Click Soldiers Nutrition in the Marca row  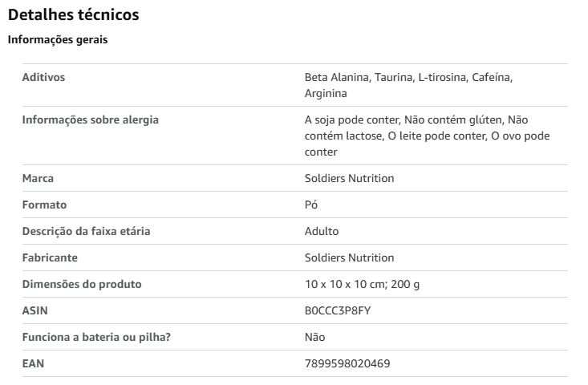coord(350,178)
